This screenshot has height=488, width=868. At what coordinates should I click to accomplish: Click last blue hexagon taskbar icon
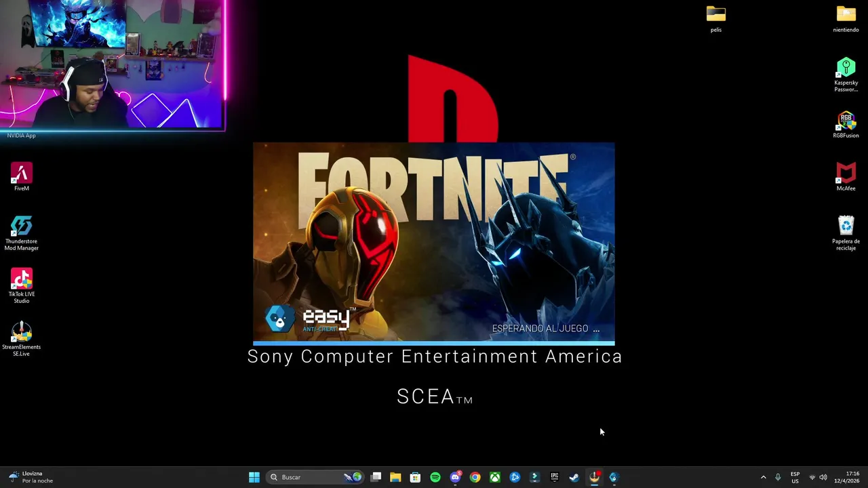(x=614, y=477)
